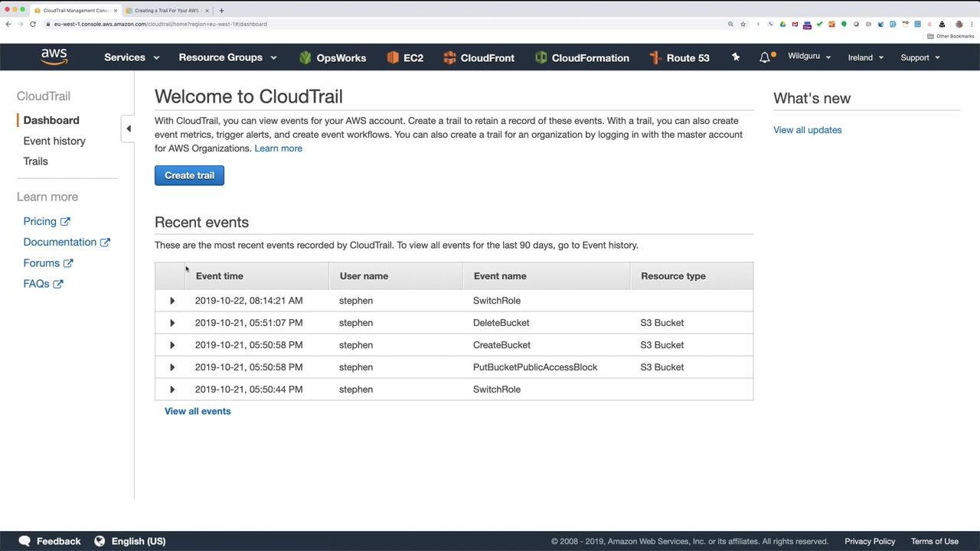Viewport: 980px width, 551px height.
Task: Click the Create trail button
Action: (189, 175)
